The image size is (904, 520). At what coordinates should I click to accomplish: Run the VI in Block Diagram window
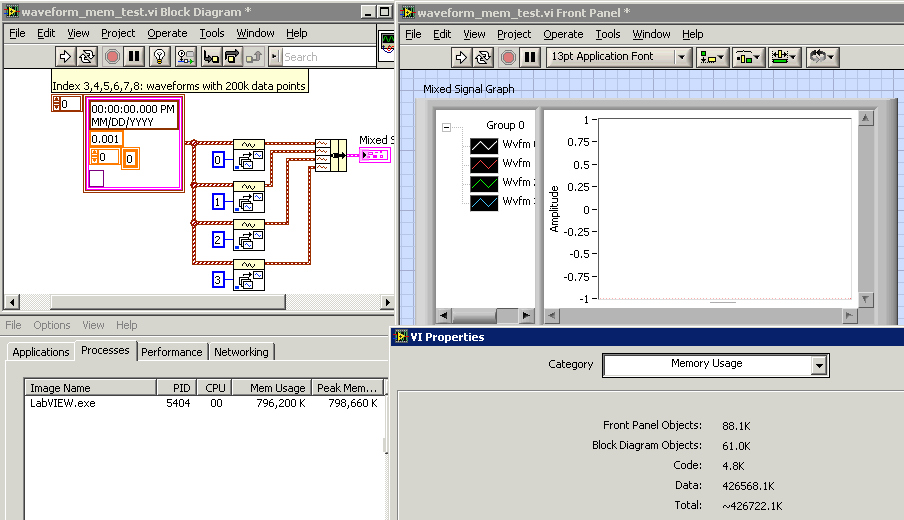pos(65,56)
